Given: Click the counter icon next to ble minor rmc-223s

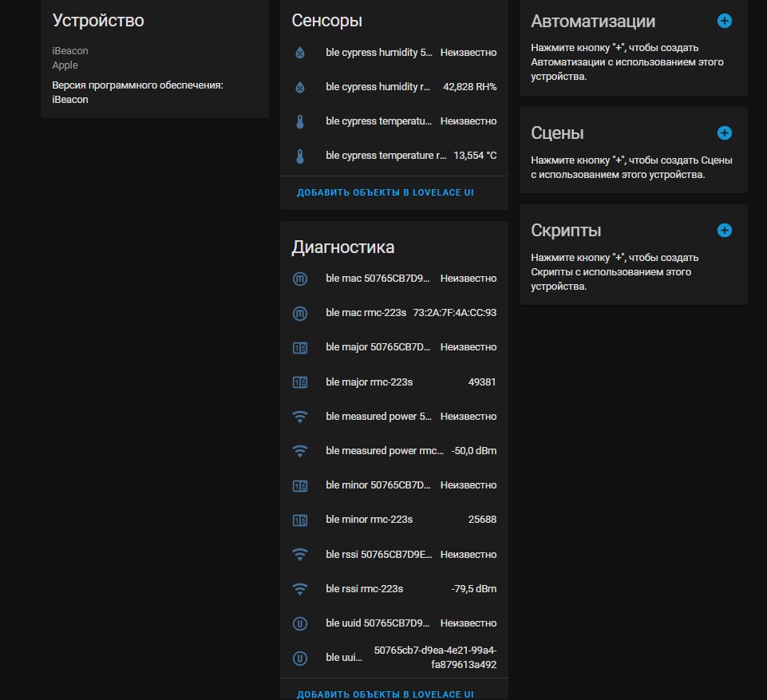Looking at the screenshot, I should coord(299,519).
